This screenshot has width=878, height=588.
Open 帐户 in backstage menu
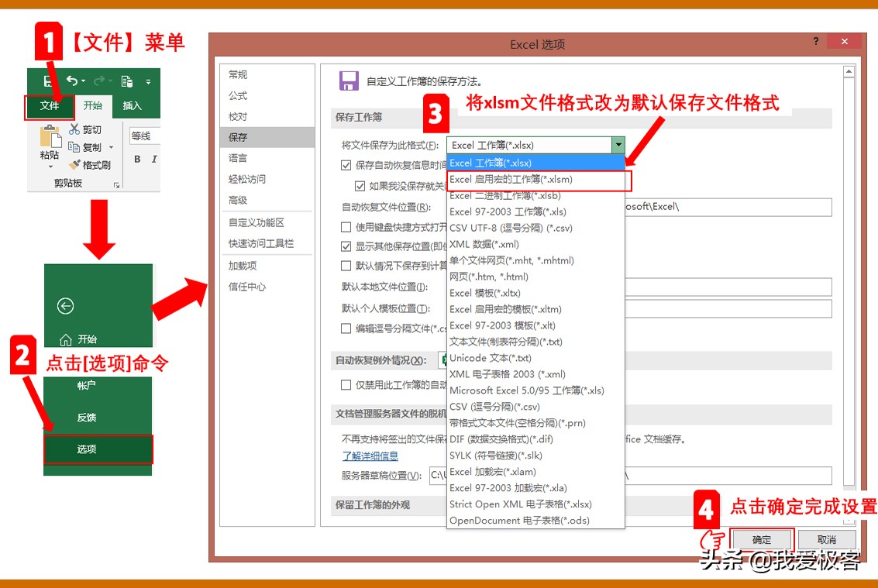87,386
